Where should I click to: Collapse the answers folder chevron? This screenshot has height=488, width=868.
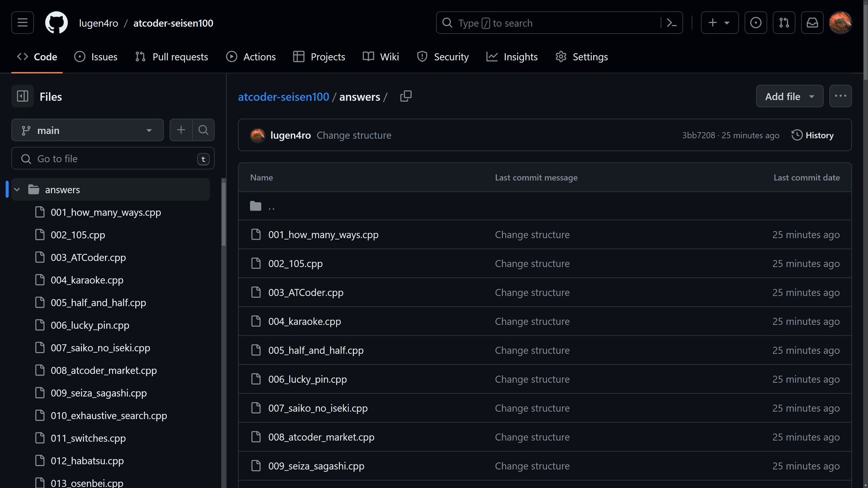(x=17, y=189)
